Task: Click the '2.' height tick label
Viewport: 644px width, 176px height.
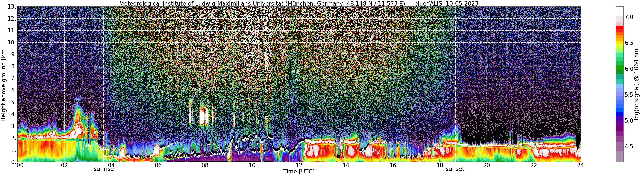Action: [14, 138]
